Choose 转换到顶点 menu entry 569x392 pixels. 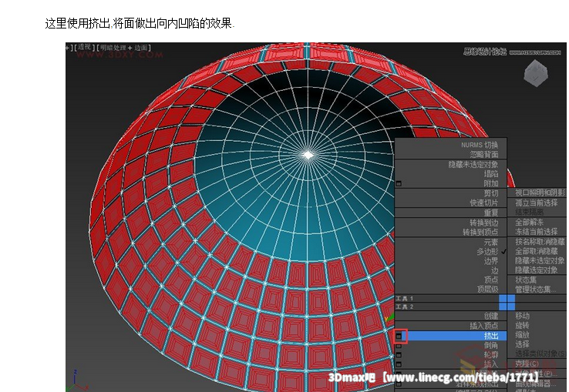pos(480,232)
